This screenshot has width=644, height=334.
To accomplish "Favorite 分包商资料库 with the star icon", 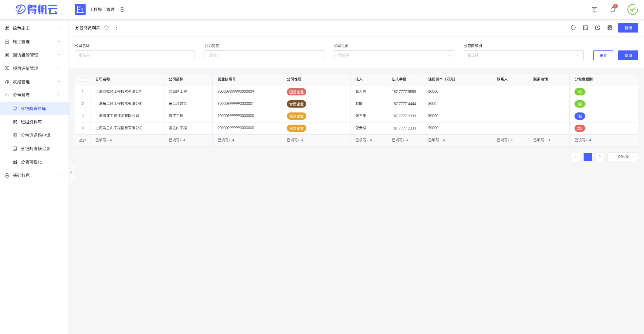I will [107, 28].
